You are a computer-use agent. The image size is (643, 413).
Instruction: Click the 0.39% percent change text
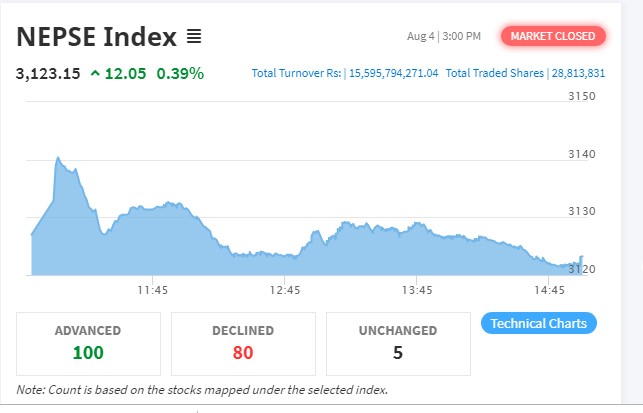181,73
